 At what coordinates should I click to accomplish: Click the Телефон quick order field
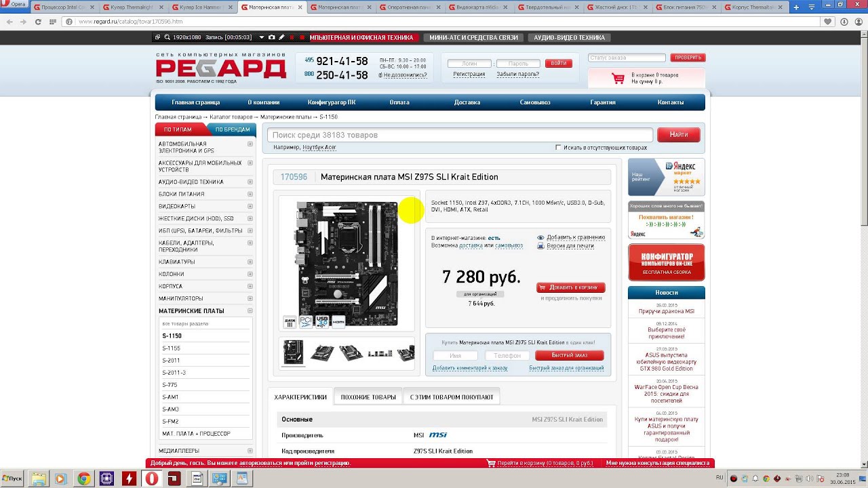(508, 355)
